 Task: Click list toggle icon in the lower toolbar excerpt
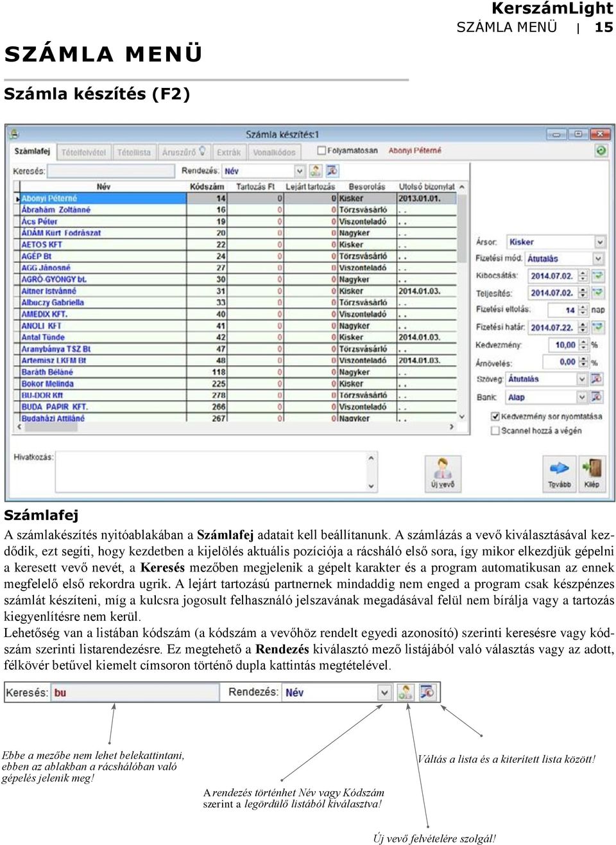click(427, 692)
